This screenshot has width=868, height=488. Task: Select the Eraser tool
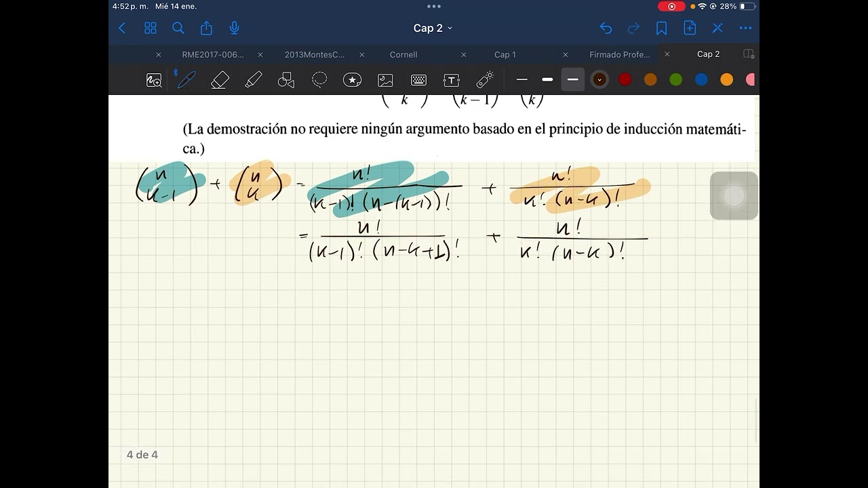pyautogui.click(x=220, y=80)
